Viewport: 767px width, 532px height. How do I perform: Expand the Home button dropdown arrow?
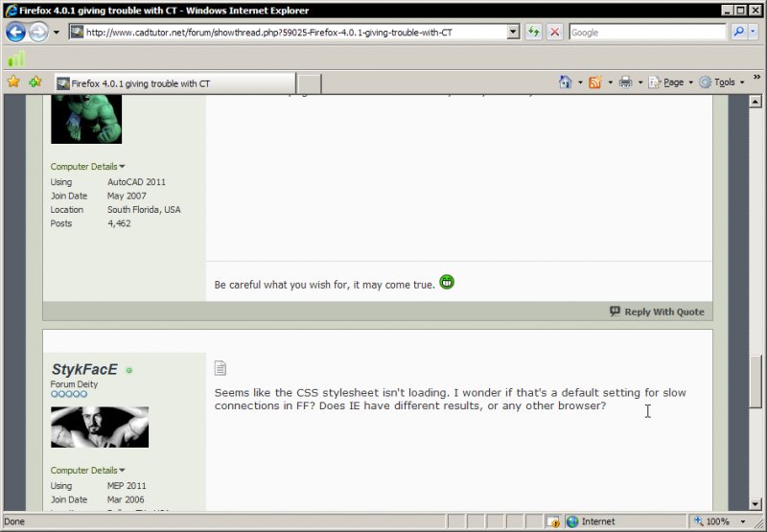click(580, 82)
